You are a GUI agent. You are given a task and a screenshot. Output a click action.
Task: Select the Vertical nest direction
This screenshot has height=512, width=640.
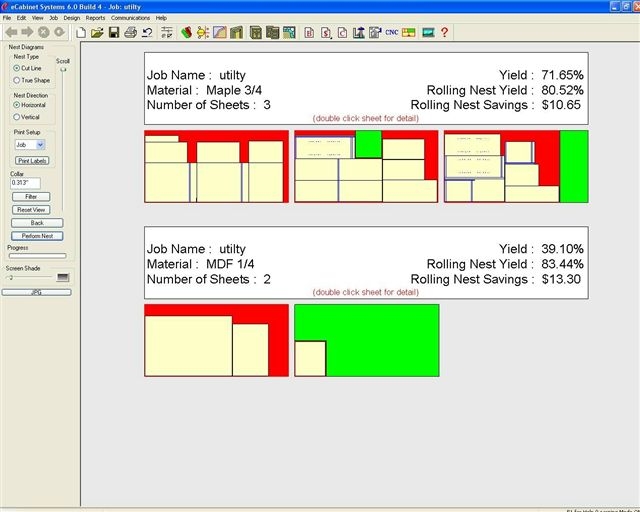(17, 117)
